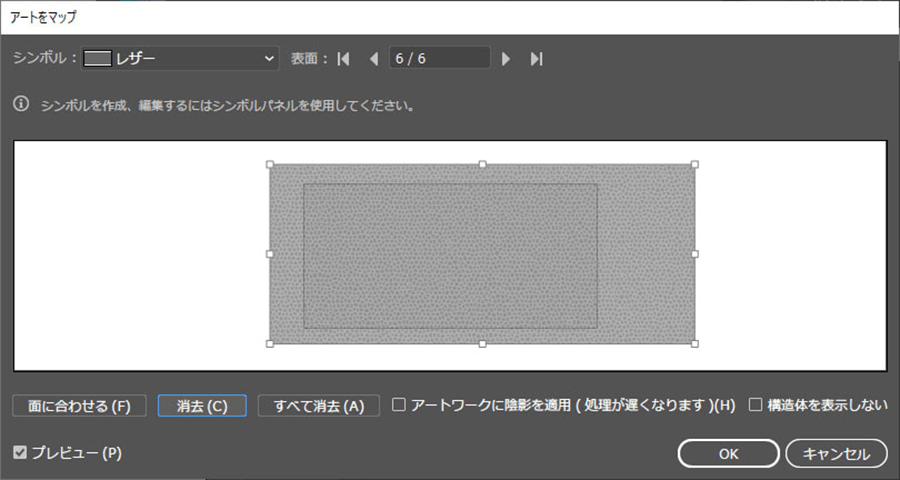Click the middle-right bounding box handle
Viewport: 900px width, 480px height.
[695, 254]
